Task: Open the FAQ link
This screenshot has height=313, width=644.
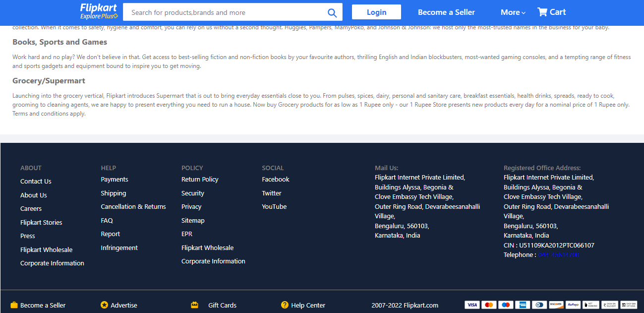Action: pos(107,221)
